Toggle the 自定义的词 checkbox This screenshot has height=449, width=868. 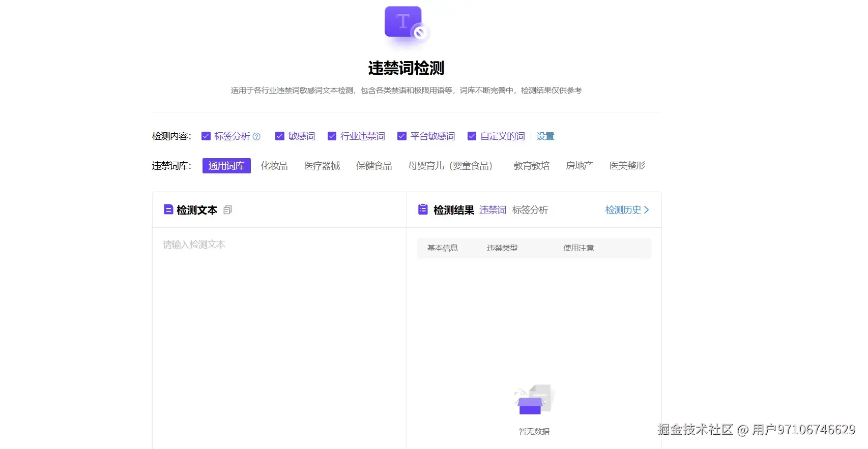[x=472, y=136]
